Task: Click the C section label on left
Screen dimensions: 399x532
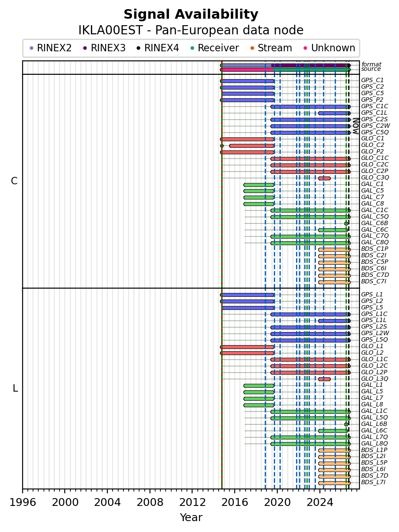Action: pyautogui.click(x=14, y=181)
